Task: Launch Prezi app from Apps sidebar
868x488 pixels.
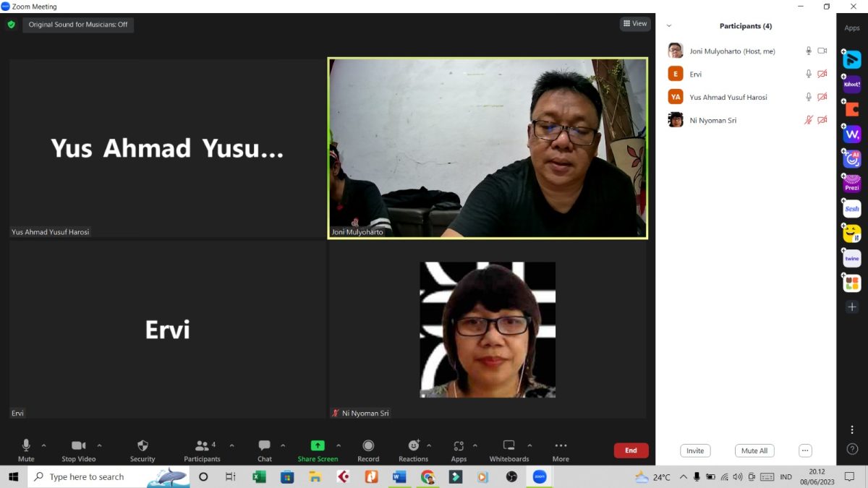Action: coord(852,184)
